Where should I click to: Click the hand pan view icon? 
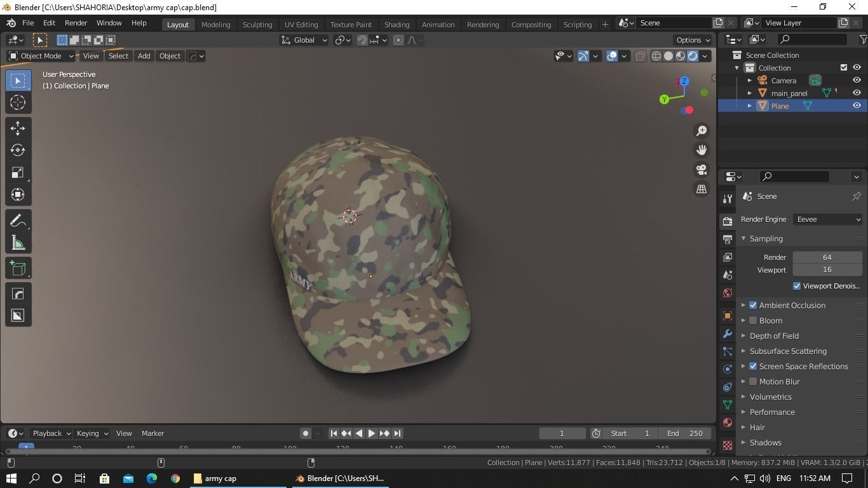pyautogui.click(x=702, y=150)
